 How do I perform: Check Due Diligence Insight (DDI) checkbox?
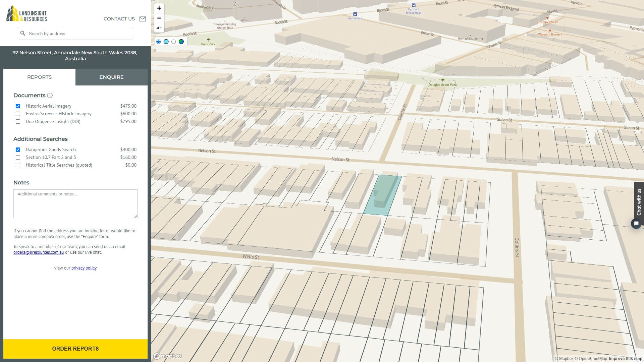point(18,121)
